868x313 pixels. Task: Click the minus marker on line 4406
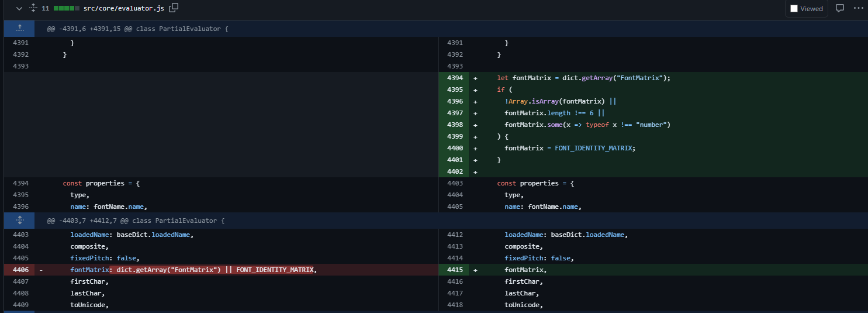(40, 270)
